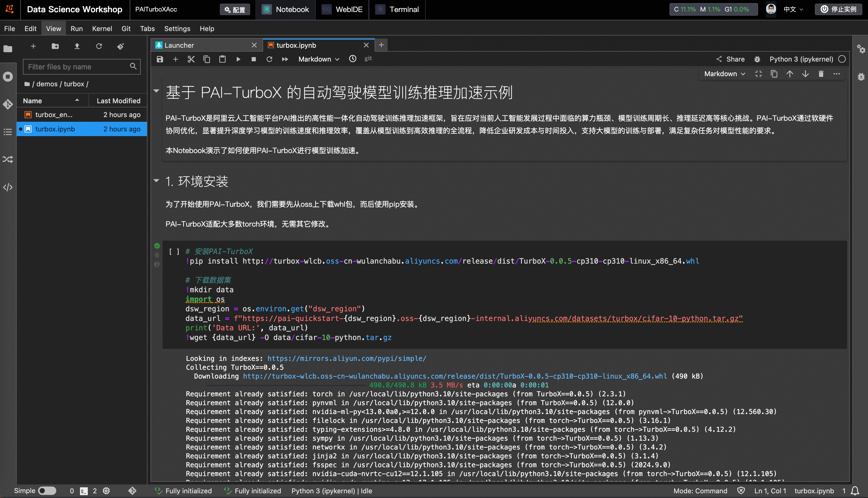Delete the active cell with trash icon
The height and width of the screenshot is (498, 868).
point(821,74)
